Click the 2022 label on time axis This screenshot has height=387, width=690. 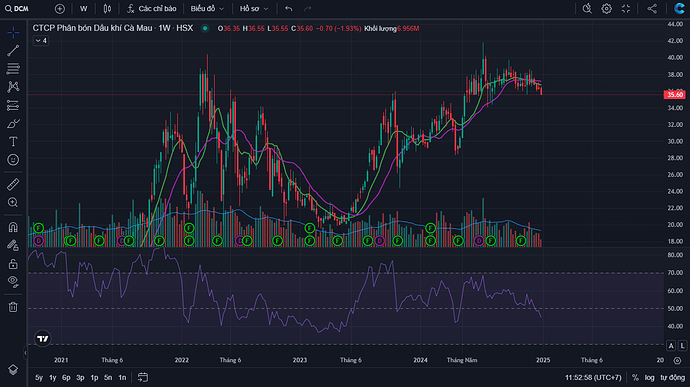click(x=181, y=360)
